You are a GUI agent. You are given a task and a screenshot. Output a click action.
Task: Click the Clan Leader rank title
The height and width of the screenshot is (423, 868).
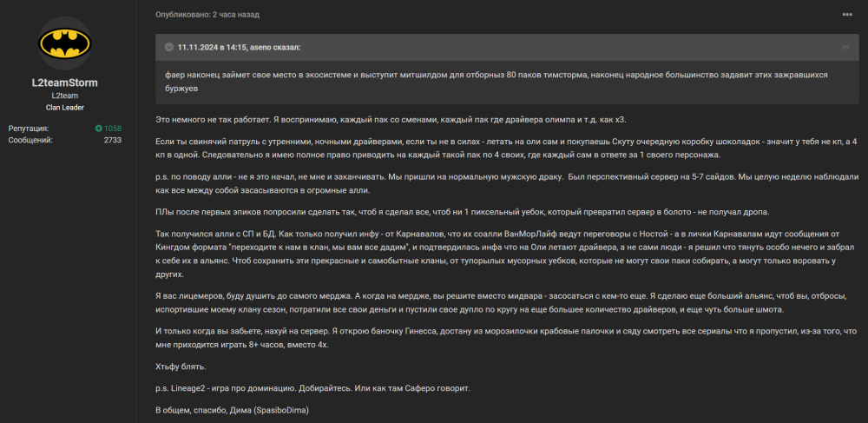coord(65,107)
